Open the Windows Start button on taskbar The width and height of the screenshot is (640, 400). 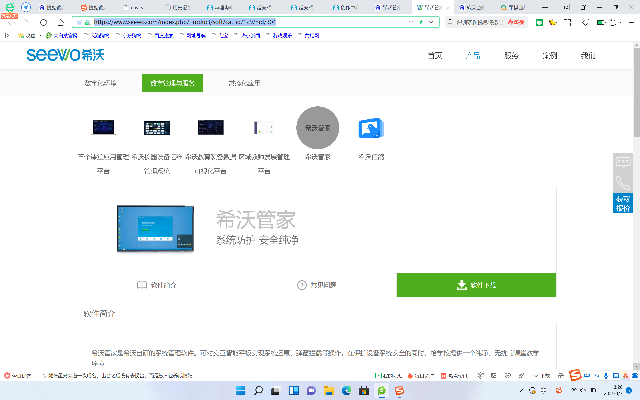point(239,388)
